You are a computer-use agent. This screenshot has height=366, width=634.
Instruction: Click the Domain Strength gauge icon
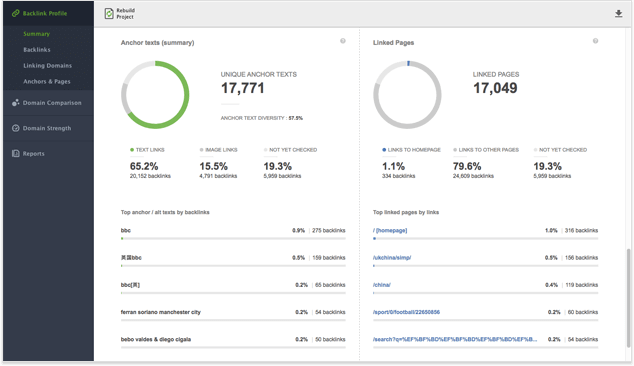click(x=15, y=128)
